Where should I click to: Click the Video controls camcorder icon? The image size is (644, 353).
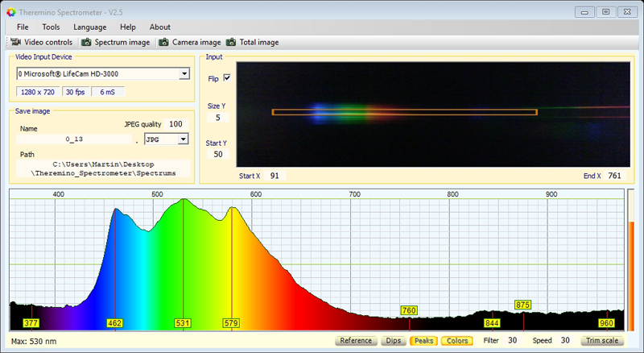coord(15,42)
